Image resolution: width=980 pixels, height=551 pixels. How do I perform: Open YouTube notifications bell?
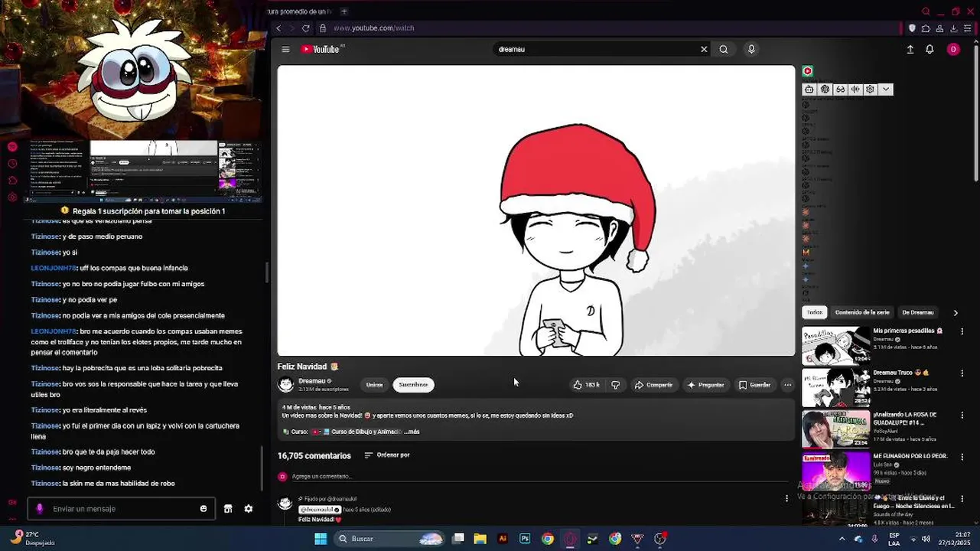[930, 49]
